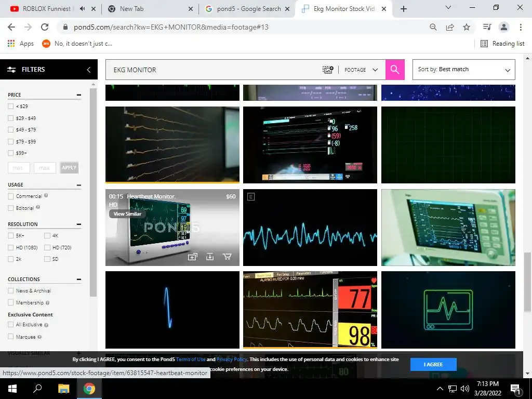Open Windows taskbar search
The height and width of the screenshot is (399, 532).
click(x=37, y=389)
